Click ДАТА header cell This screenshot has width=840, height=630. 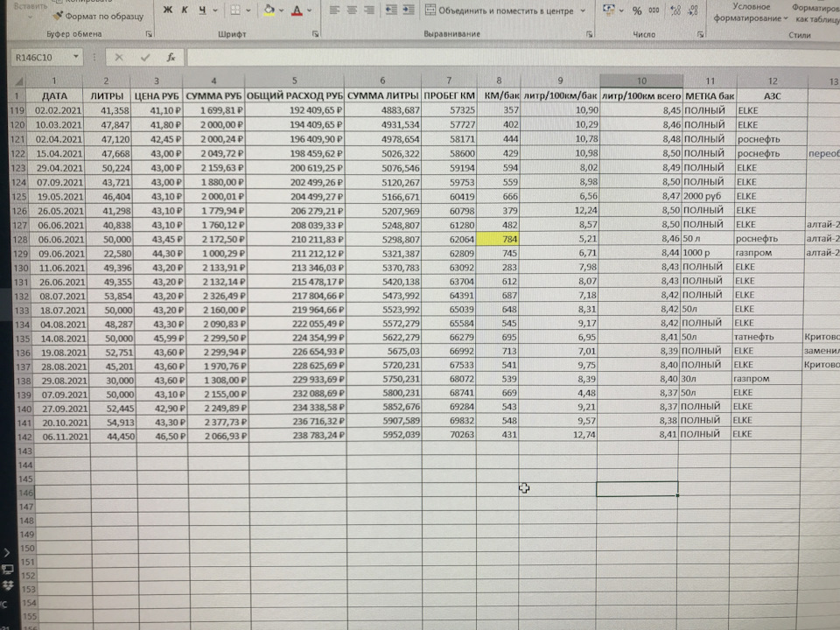54,96
